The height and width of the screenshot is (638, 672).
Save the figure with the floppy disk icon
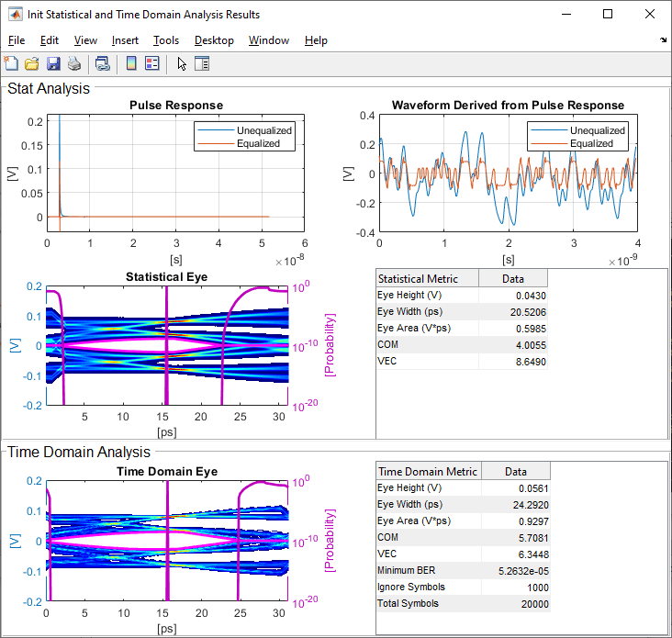point(53,63)
